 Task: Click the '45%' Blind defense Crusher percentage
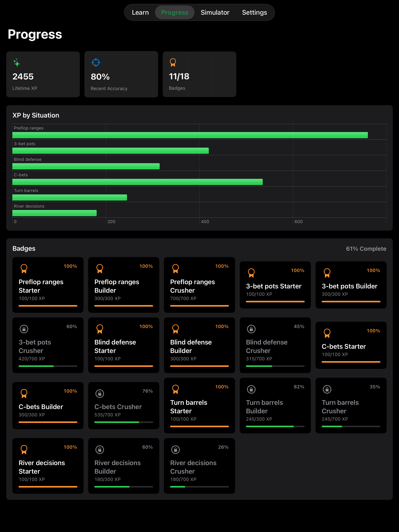click(x=299, y=326)
